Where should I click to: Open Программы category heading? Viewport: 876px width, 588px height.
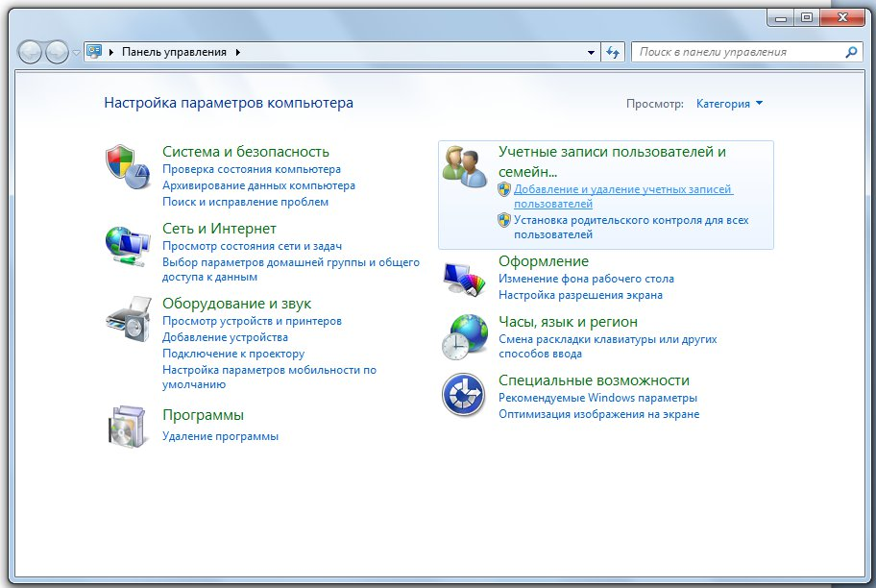[203, 415]
